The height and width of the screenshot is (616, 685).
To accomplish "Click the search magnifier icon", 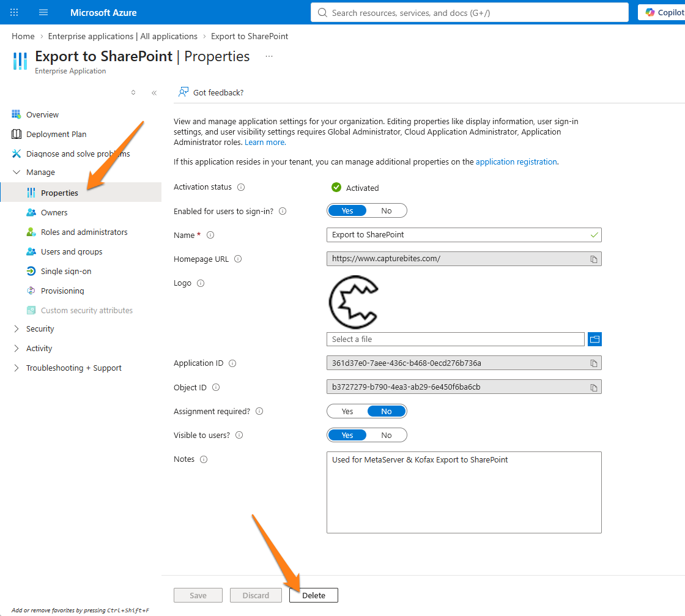I will pyautogui.click(x=322, y=13).
